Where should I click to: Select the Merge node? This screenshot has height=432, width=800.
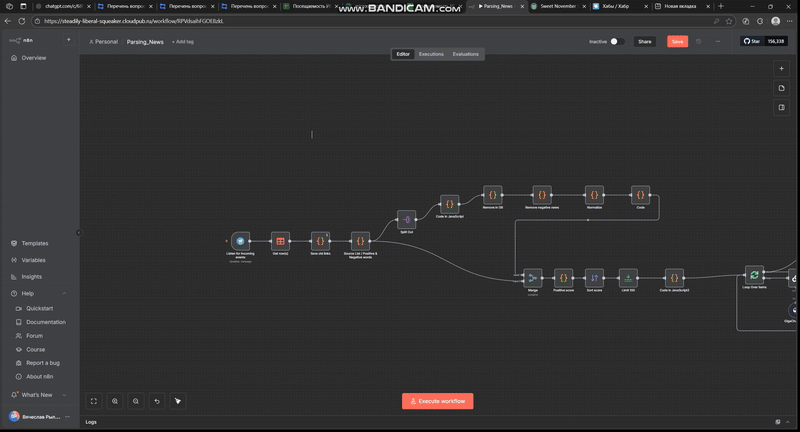point(533,277)
